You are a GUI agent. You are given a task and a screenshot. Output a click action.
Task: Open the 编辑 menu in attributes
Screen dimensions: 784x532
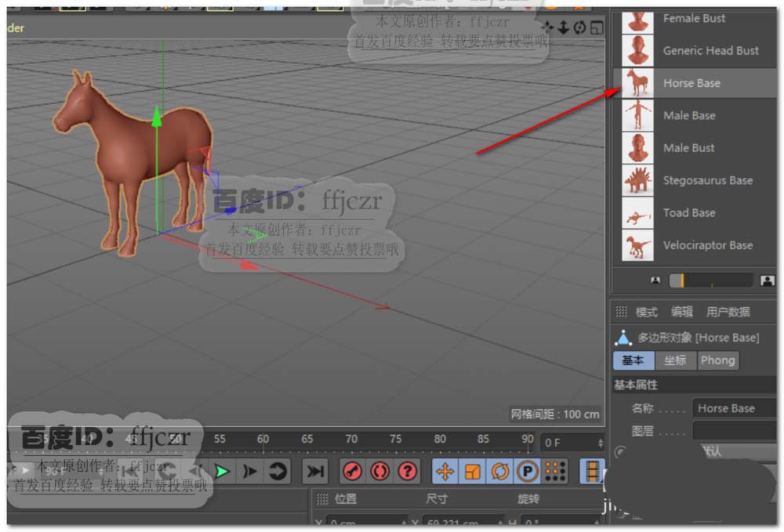click(x=681, y=312)
